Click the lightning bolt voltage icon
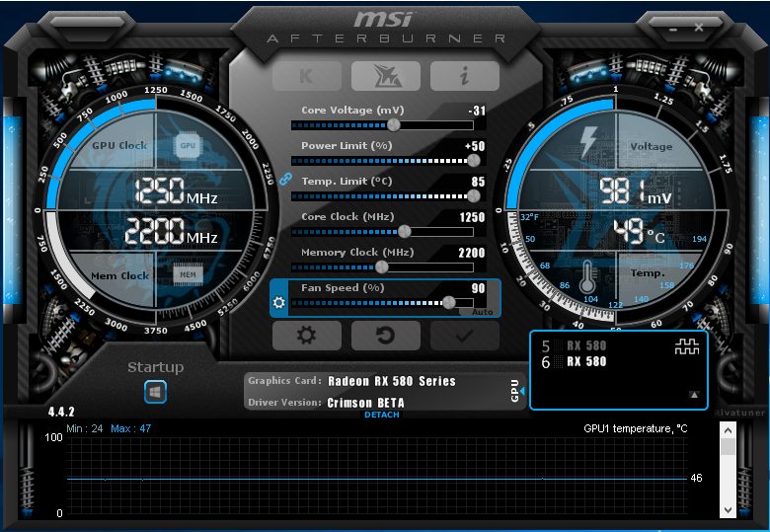The height and width of the screenshot is (532, 770). pos(587,141)
